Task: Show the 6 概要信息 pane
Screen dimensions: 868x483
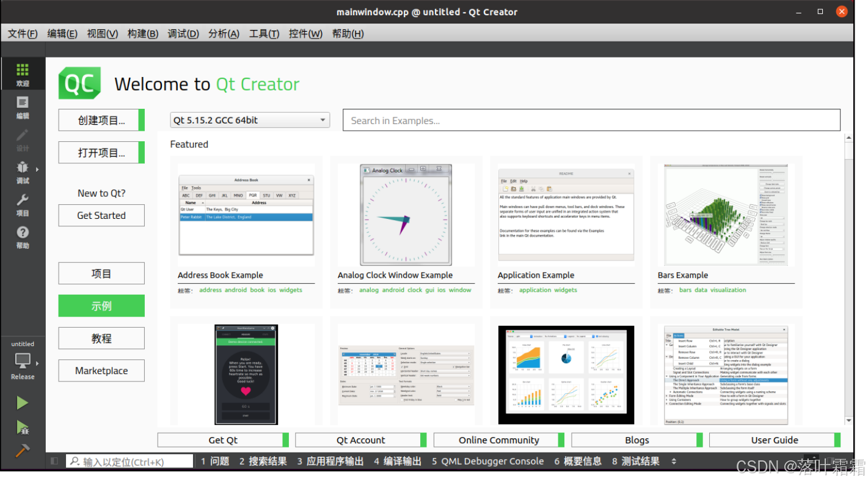Action: tap(578, 462)
